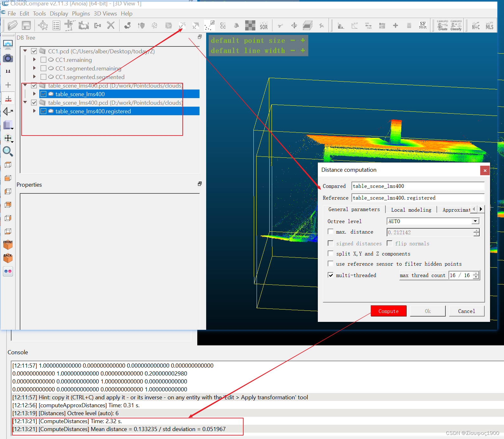504x439 pixels.
Task: Set the BACK view cube icon
Action: point(8,258)
